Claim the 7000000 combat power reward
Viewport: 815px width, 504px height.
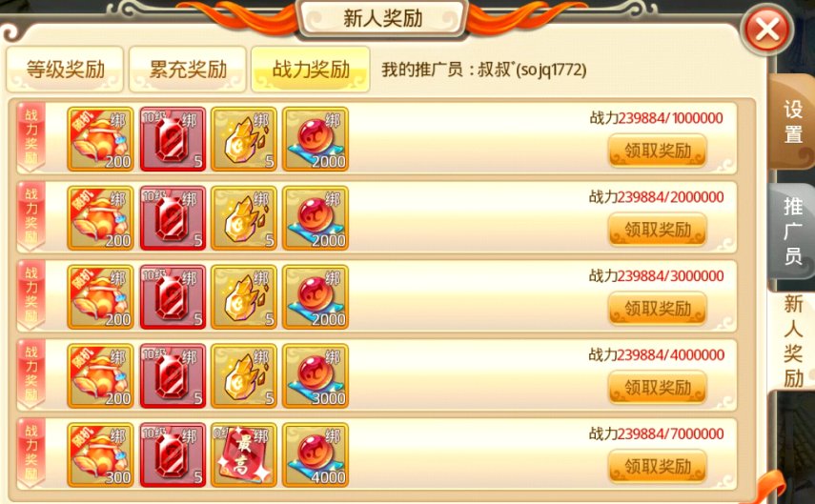click(658, 467)
